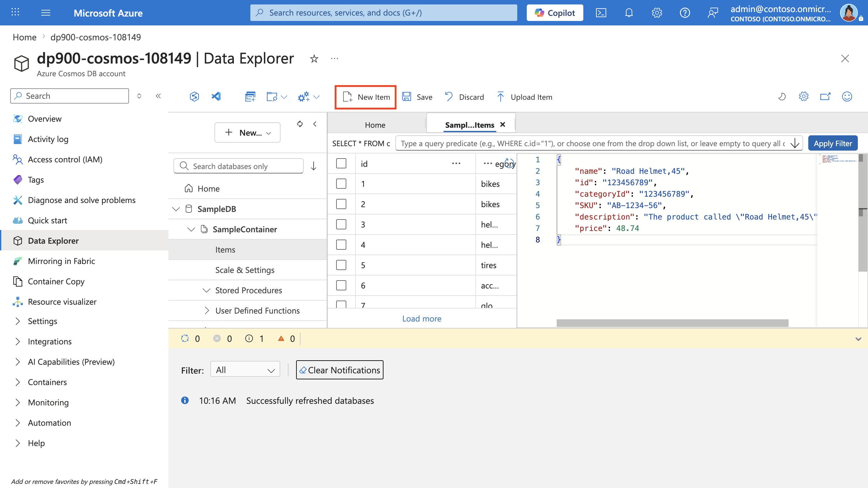868x488 pixels.
Task: Open the portal hamburger menu
Action: [45, 13]
